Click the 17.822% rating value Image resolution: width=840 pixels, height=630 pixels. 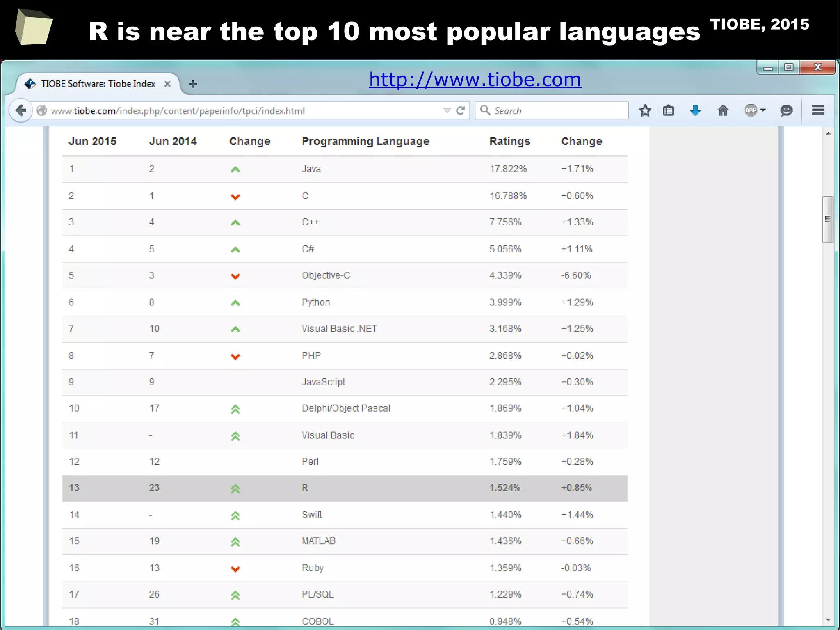tap(508, 169)
